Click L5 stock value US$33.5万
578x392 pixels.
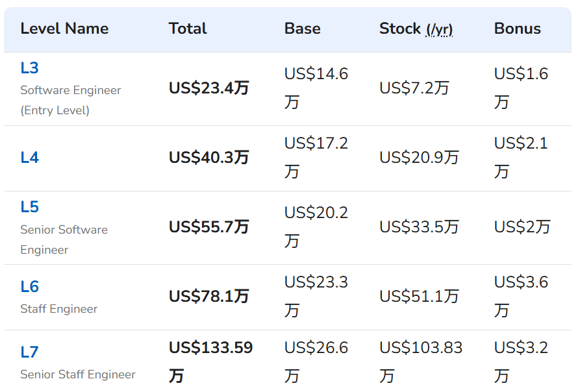(419, 227)
